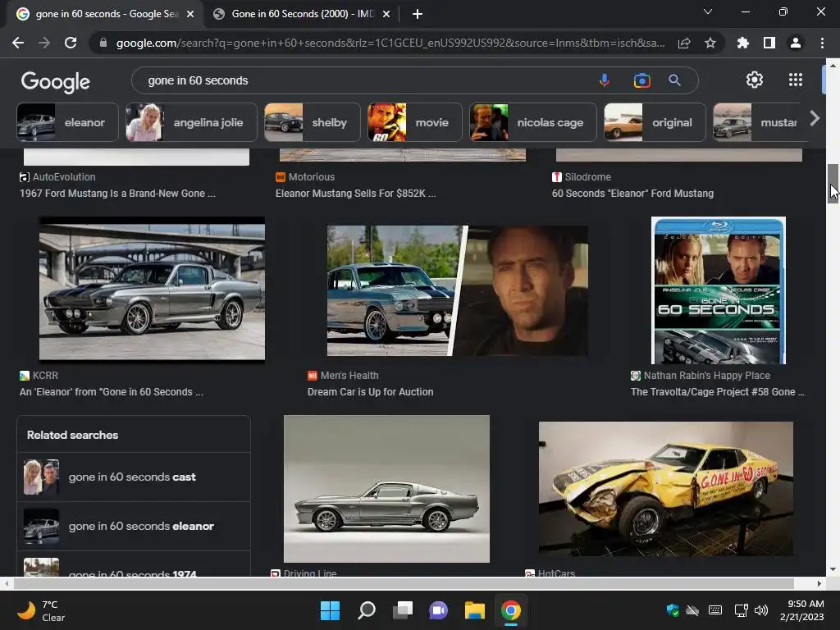Screen dimensions: 840x630
Task: Click Chrome icon in taskbar
Action: [510, 610]
